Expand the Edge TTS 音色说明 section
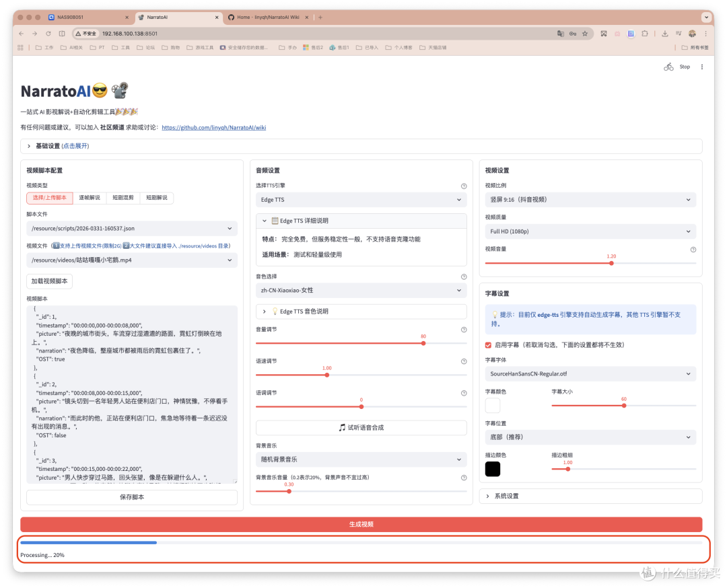This screenshot has height=588, width=727. (x=361, y=311)
